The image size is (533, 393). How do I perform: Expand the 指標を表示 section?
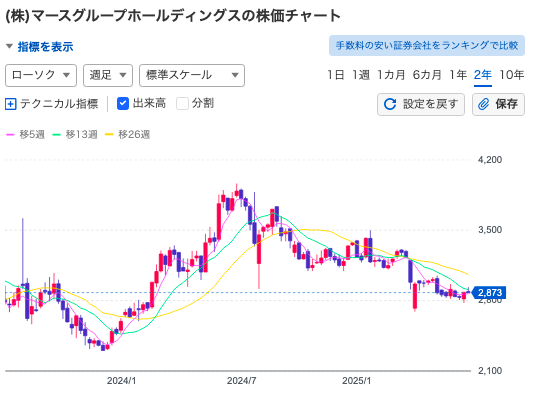(40, 47)
